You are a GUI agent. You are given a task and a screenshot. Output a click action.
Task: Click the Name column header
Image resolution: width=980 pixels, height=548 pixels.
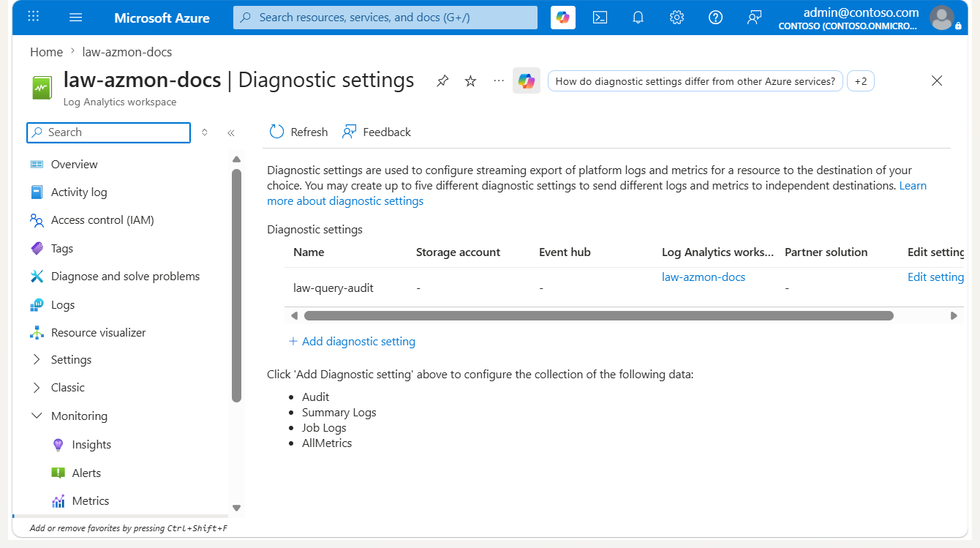[x=309, y=252]
